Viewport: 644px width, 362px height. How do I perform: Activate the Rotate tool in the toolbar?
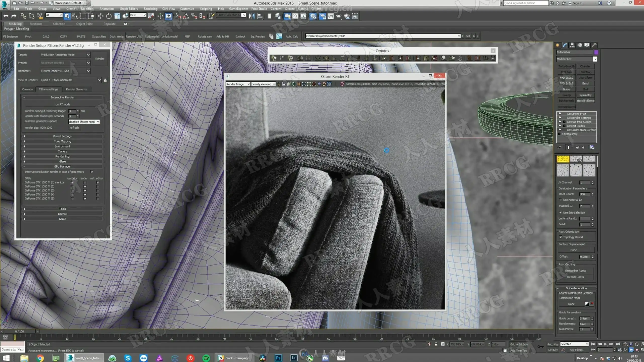109,16
